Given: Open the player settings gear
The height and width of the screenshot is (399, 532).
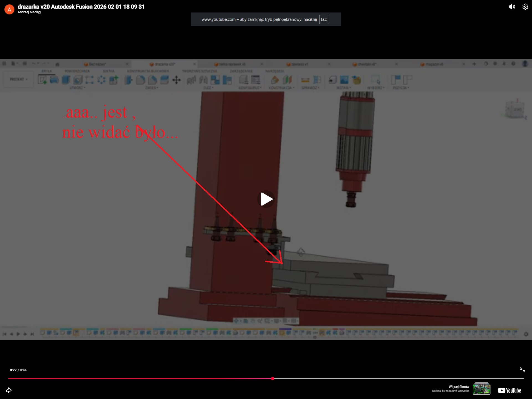Looking at the screenshot, I should 525,7.
